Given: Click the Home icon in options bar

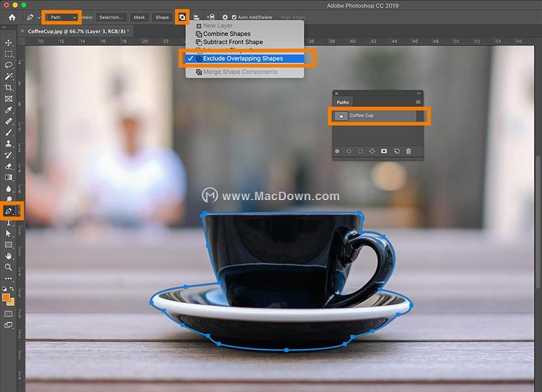Looking at the screenshot, I should [x=12, y=17].
